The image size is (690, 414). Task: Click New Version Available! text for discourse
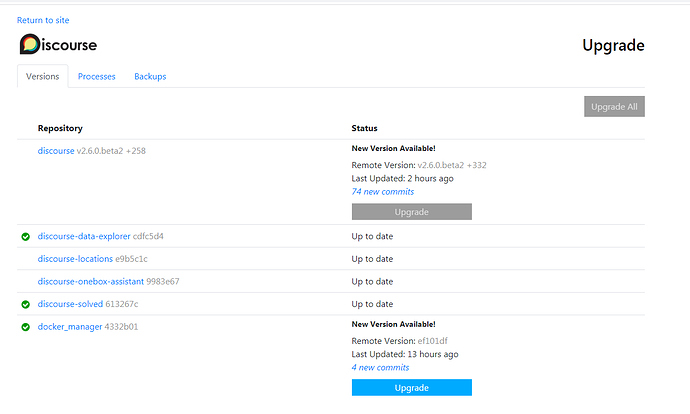393,148
